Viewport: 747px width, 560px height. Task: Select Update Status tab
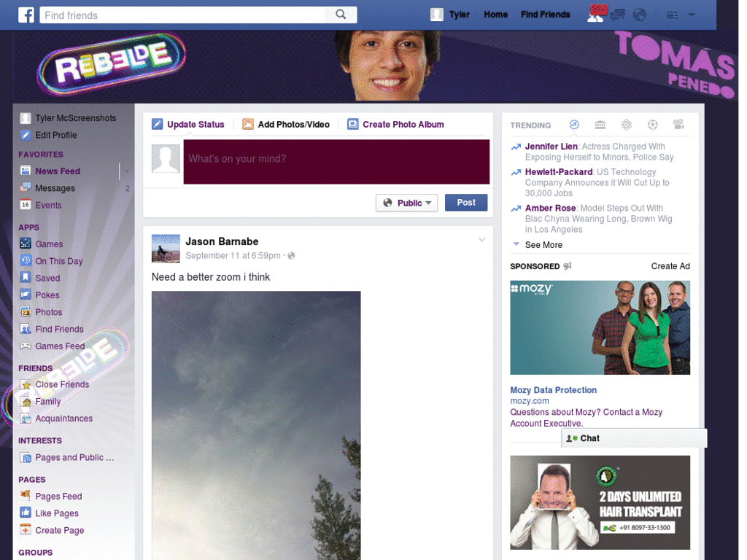[x=187, y=124]
